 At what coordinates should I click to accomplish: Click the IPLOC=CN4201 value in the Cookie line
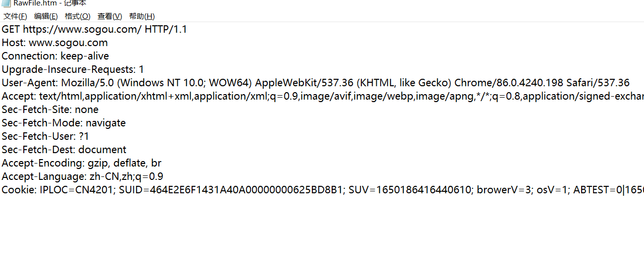tap(77, 190)
